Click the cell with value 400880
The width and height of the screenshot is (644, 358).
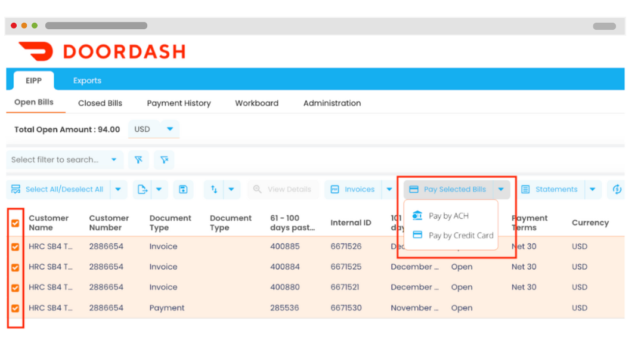(284, 288)
